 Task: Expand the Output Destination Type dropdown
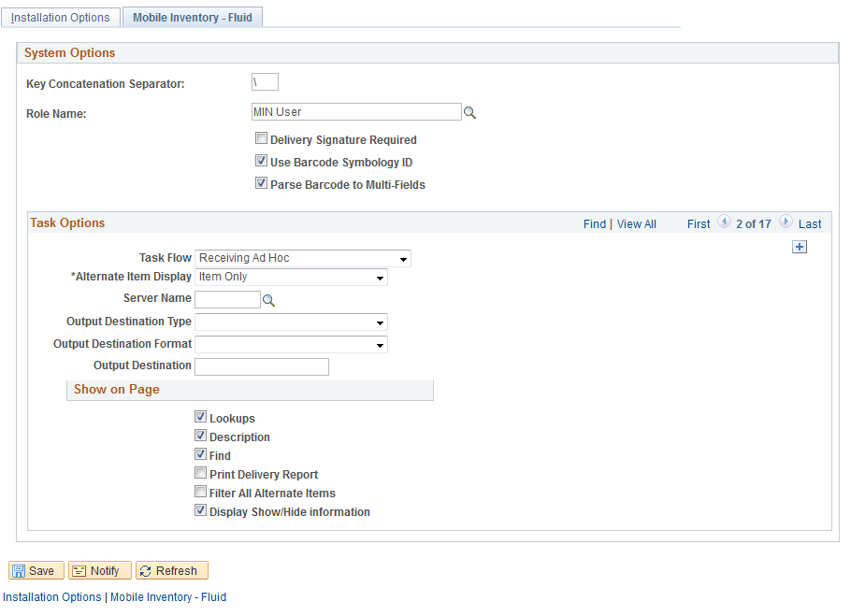380,322
